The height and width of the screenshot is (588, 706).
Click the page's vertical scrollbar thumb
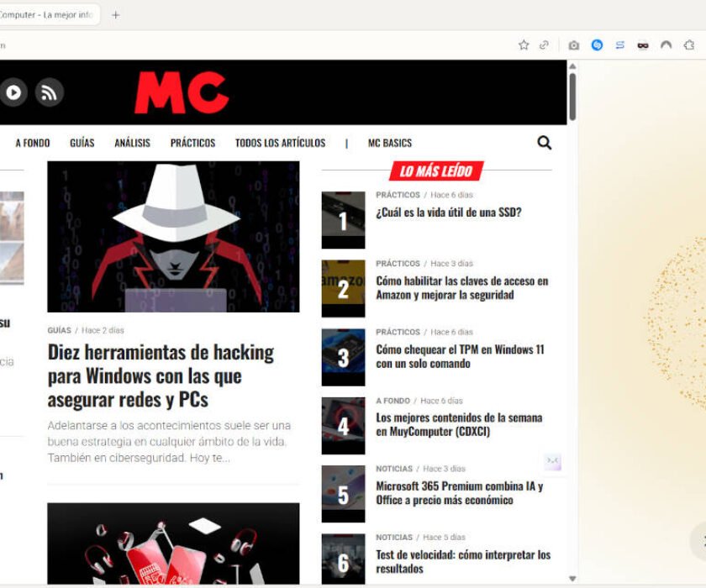coord(572,97)
